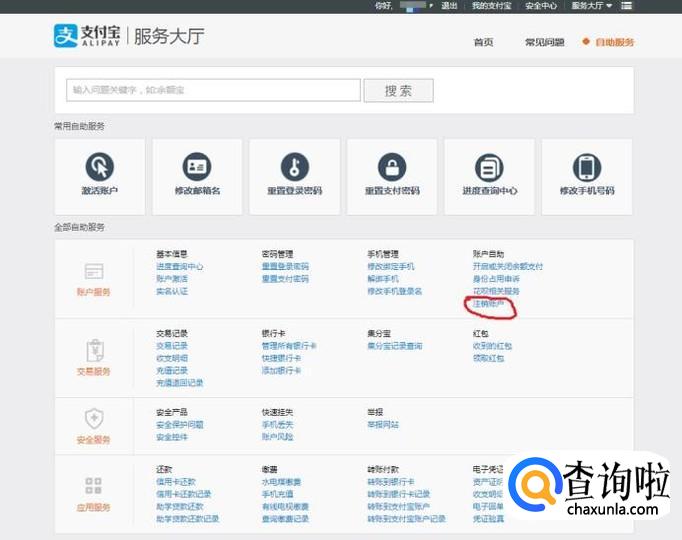Switch to 常见问题 tab

(x=545, y=42)
